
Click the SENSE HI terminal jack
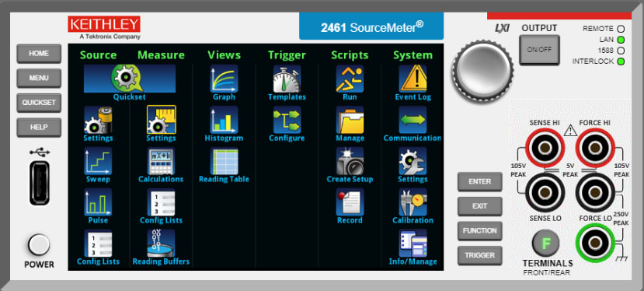coord(546,147)
